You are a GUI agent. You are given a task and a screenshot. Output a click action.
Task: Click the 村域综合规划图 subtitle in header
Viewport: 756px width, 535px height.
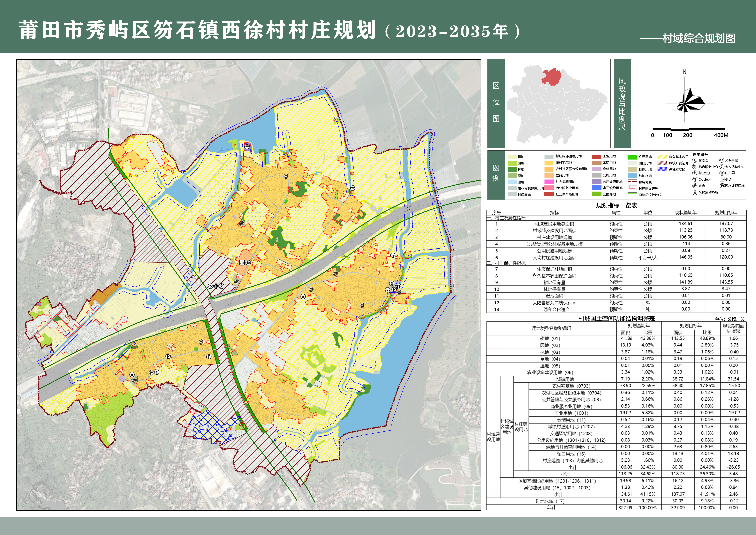pyautogui.click(x=698, y=39)
